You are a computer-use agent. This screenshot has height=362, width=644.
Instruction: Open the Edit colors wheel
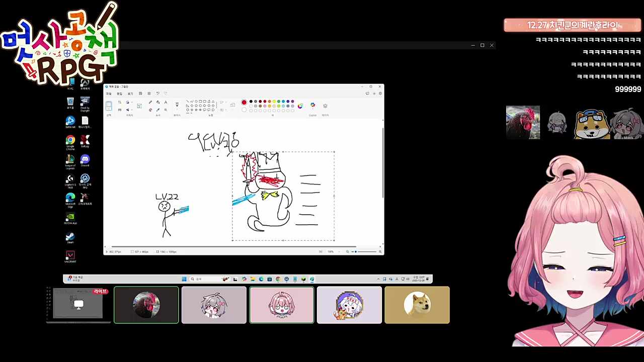point(300,106)
